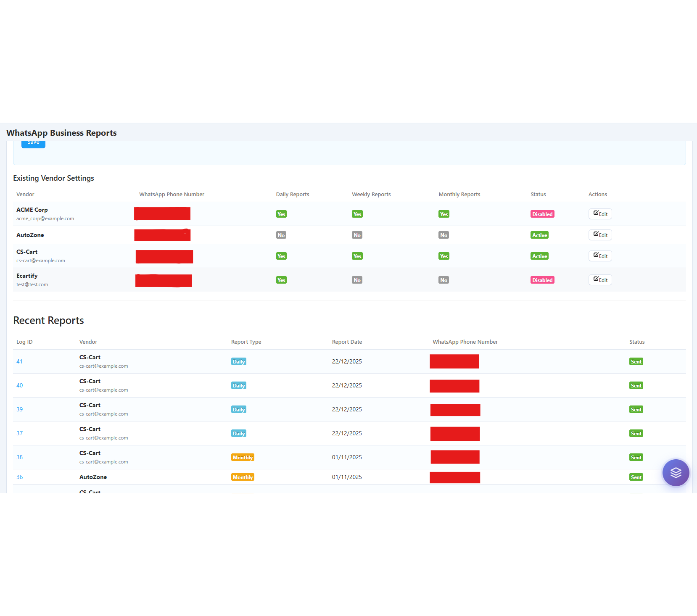
Task: Open report log ID 39
Action: coord(19,409)
